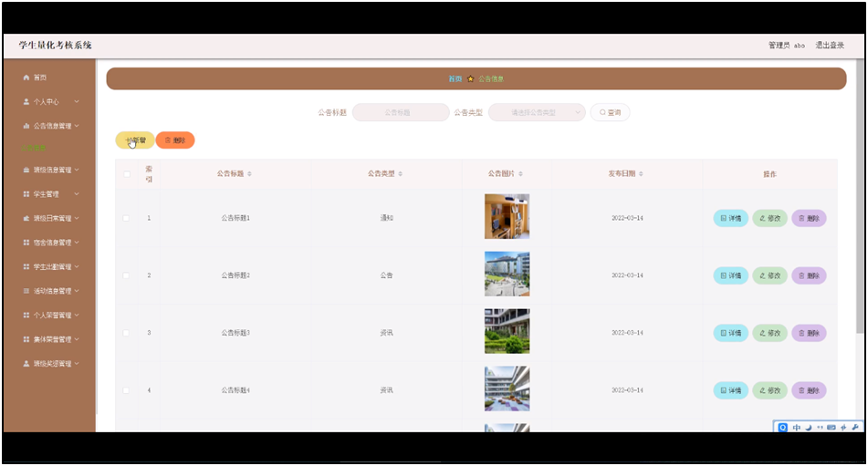The image size is (868, 466).
Task: Click the star icon in the breadcrumb bar
Action: tap(471, 79)
